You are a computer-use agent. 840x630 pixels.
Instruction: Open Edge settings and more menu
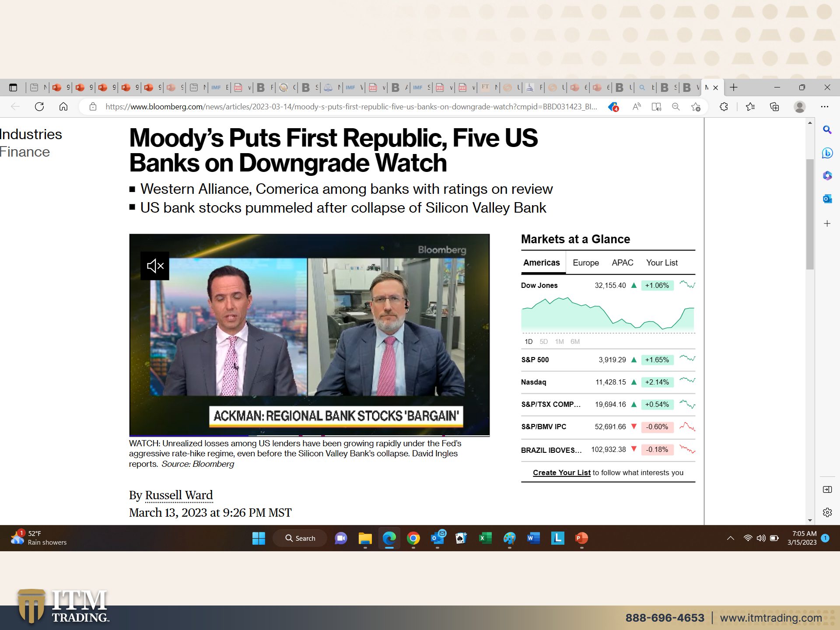point(825,107)
